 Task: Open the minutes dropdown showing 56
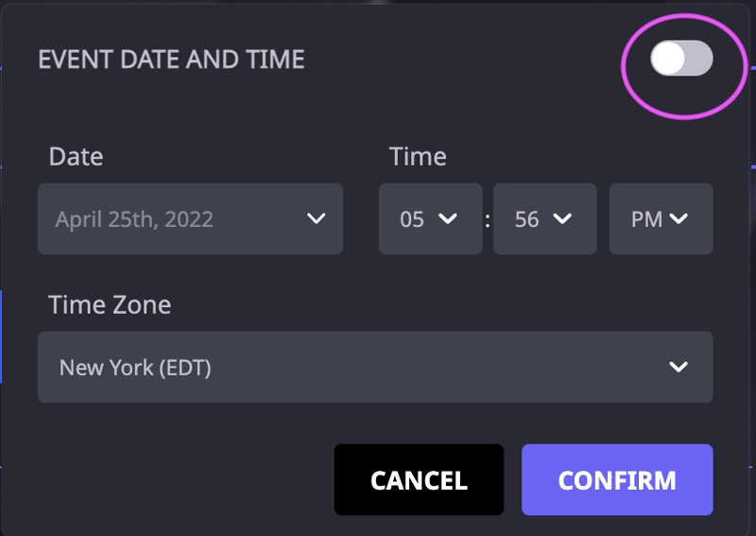point(544,219)
